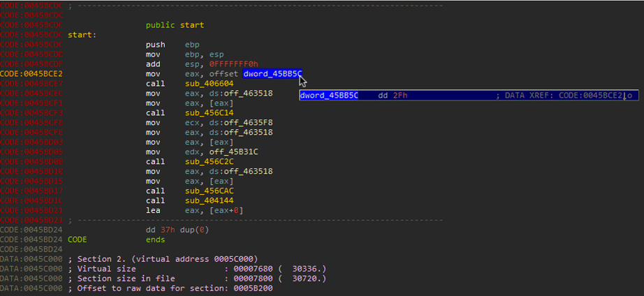
Task: Click dword_45BB5C label inside the tooltip
Action: point(329,95)
